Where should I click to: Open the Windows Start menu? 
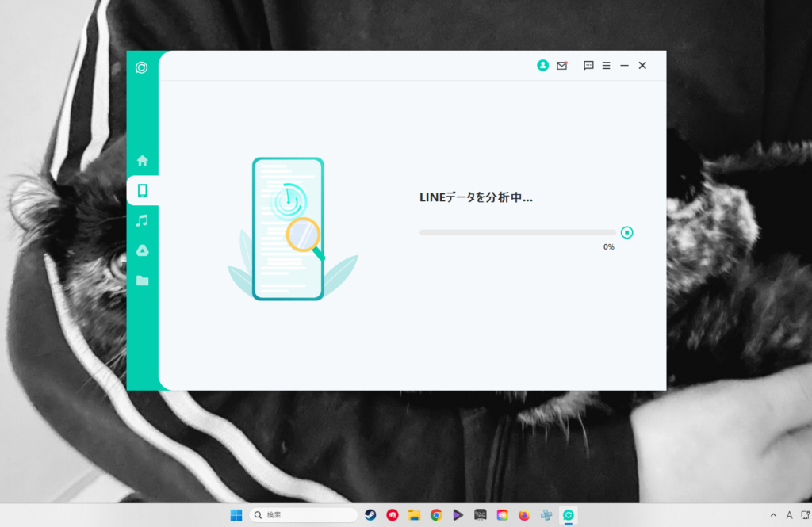point(236,515)
